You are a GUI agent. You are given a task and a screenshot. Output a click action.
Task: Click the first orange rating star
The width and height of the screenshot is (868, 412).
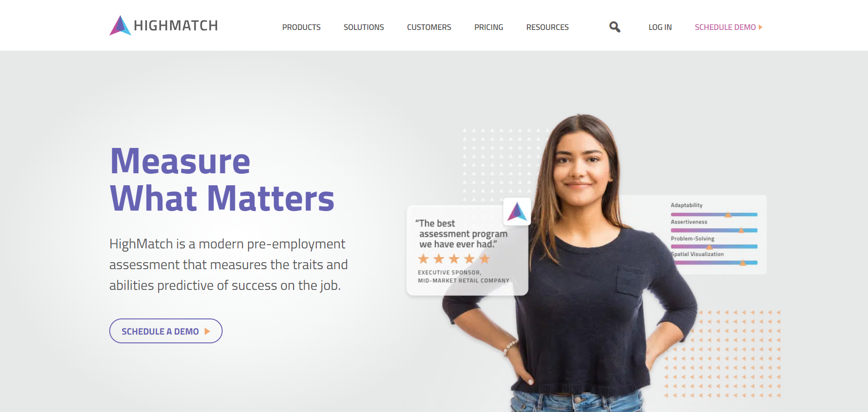pos(424,259)
